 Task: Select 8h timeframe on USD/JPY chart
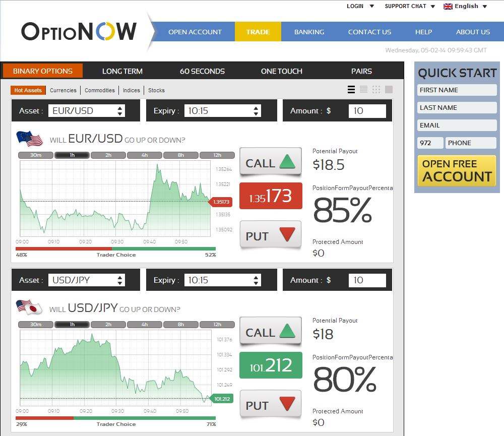(x=181, y=325)
